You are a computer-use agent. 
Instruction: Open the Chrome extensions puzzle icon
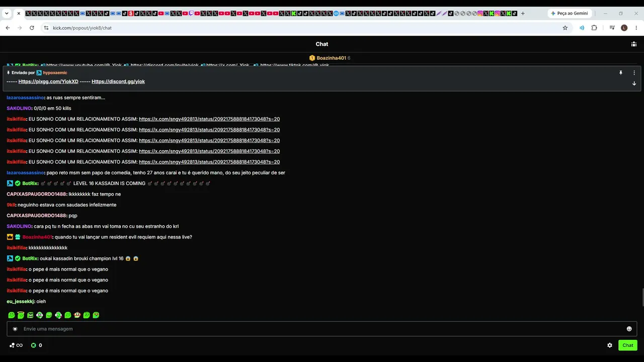594,28
